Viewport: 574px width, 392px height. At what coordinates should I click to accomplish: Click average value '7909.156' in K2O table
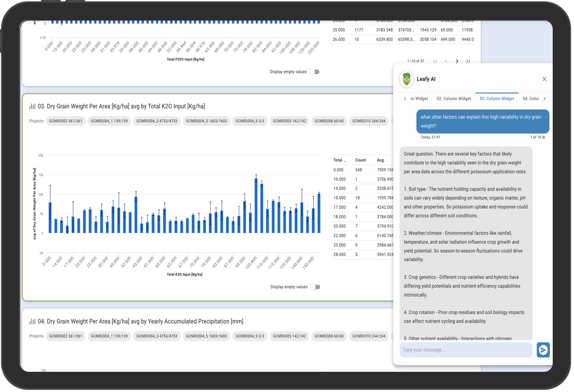[385, 170]
